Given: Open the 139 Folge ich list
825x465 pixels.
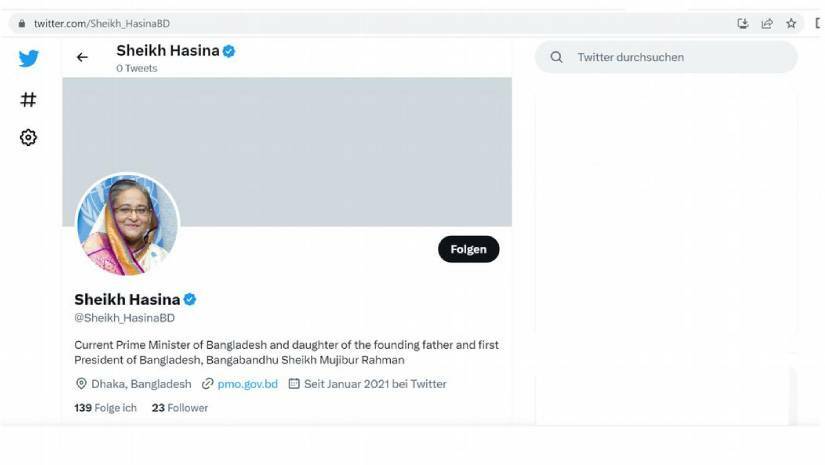Looking at the screenshot, I should 105,408.
